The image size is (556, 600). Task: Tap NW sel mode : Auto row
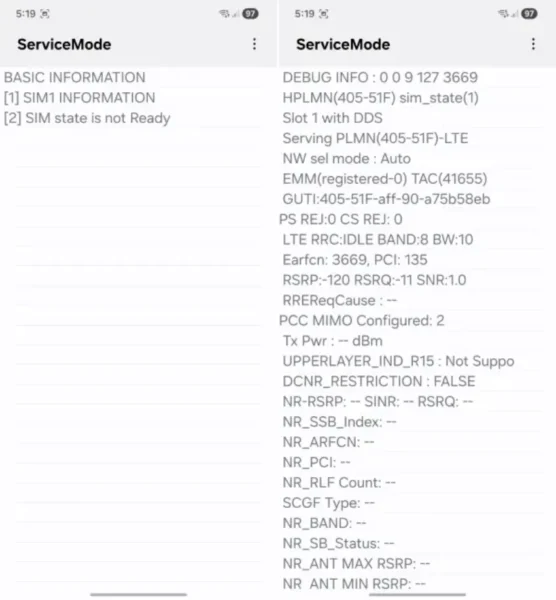pos(347,159)
